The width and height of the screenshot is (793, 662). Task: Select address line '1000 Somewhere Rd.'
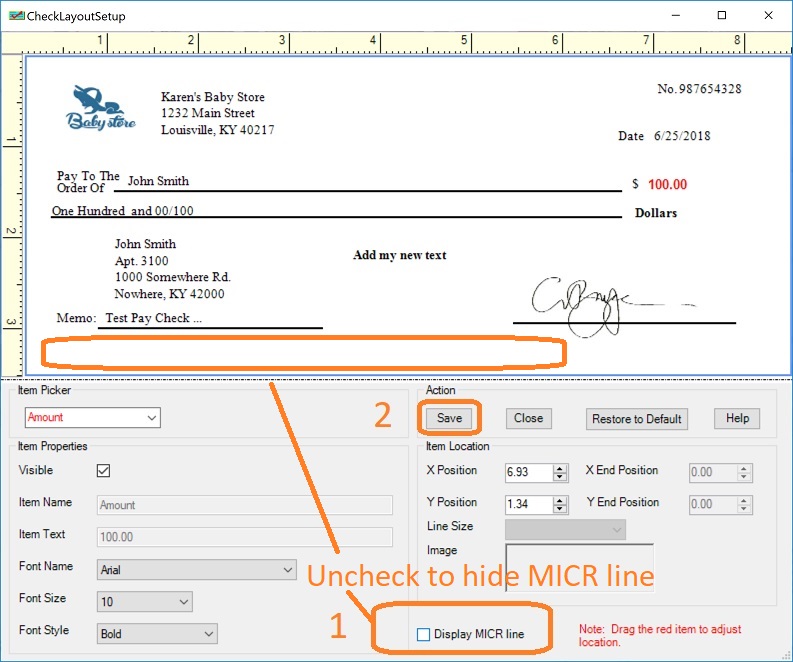coord(172,277)
